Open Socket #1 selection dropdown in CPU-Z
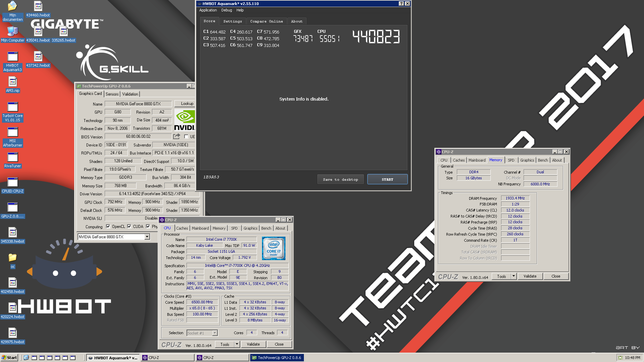 (215, 333)
